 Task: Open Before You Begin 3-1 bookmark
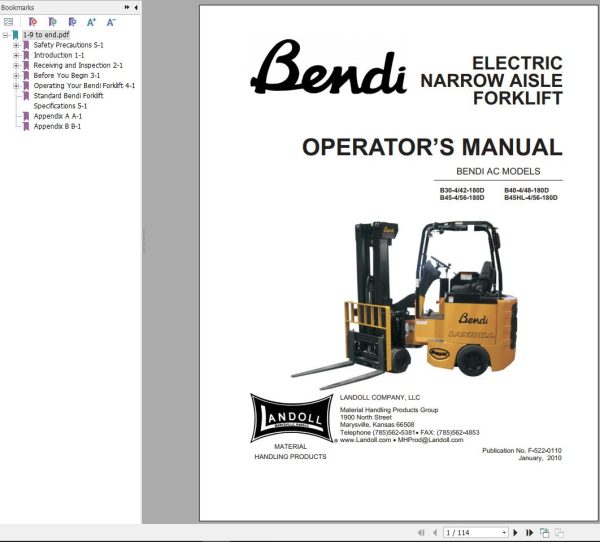pyautogui.click(x=67, y=75)
